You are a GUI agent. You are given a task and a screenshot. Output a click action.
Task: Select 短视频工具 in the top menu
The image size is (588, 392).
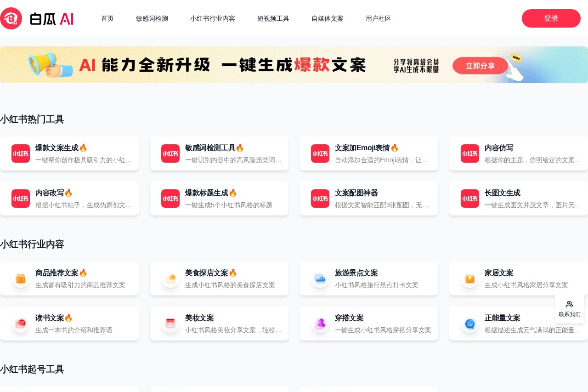(x=273, y=18)
